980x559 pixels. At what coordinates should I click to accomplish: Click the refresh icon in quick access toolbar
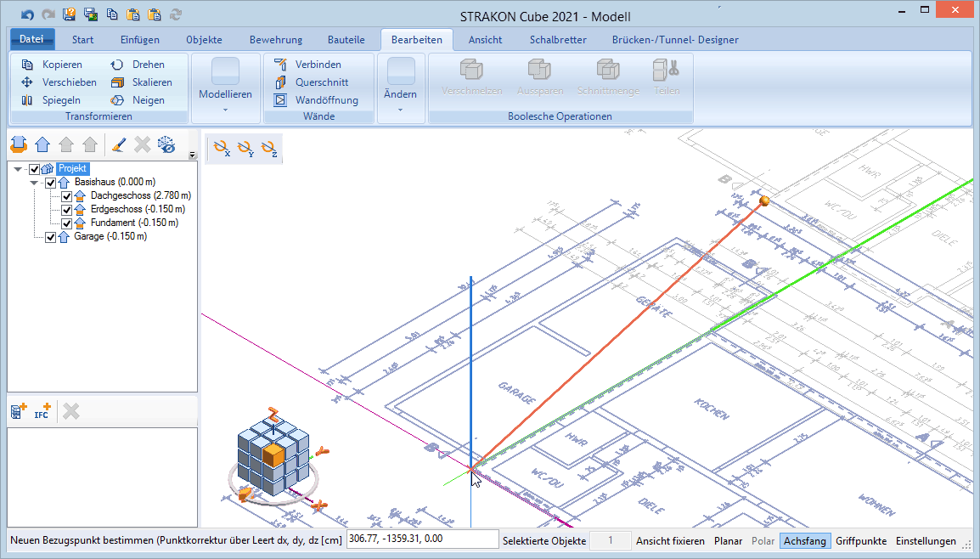coord(176,14)
